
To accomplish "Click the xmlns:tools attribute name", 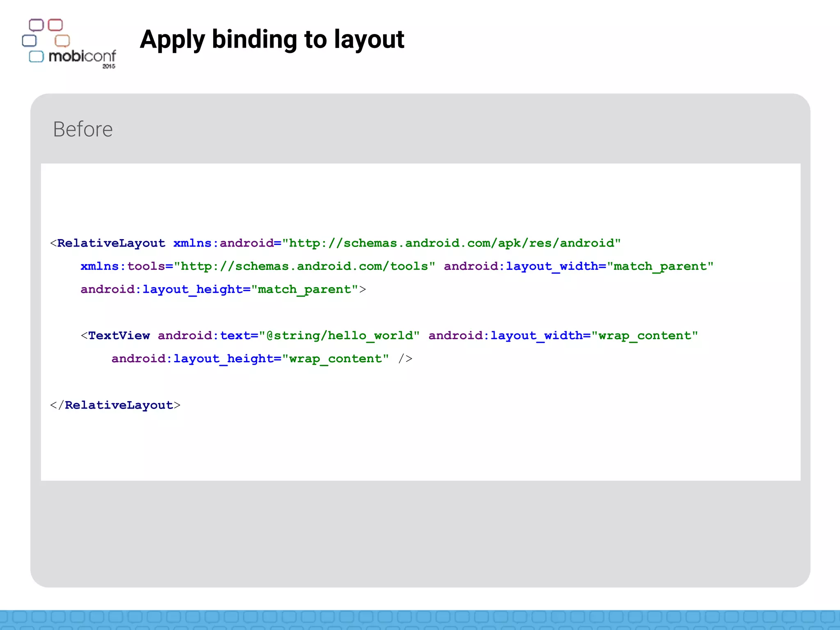I will tap(123, 267).
